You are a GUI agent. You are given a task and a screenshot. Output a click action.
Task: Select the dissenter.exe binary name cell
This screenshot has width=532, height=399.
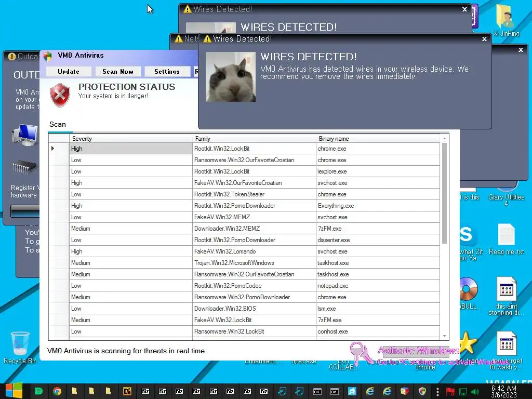pos(378,240)
